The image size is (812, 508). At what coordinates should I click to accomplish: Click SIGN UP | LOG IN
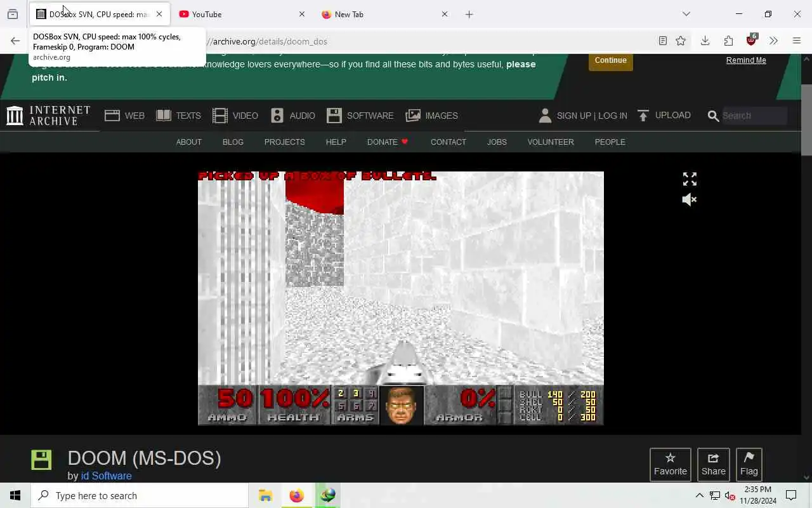pyautogui.click(x=592, y=116)
